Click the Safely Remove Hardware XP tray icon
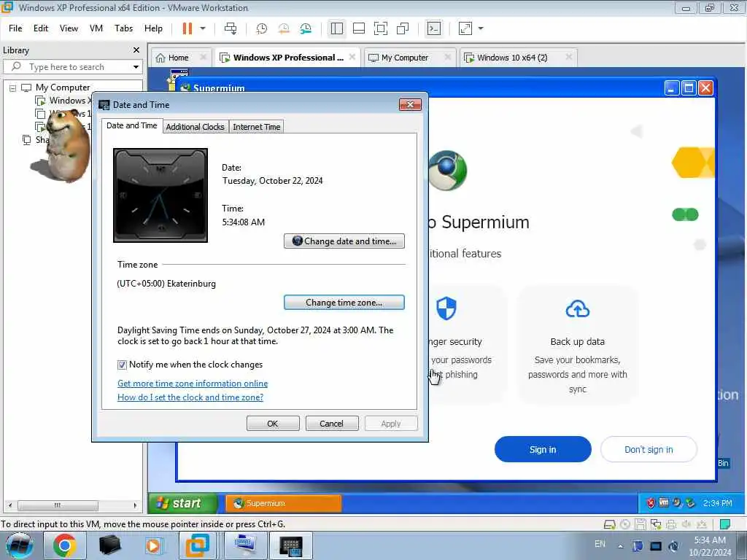 tap(690, 503)
